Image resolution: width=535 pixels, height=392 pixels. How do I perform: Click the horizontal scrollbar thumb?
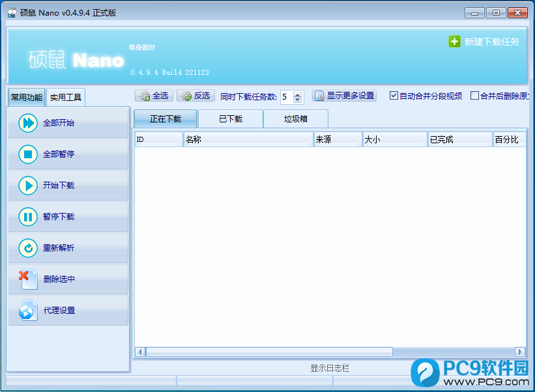click(269, 352)
